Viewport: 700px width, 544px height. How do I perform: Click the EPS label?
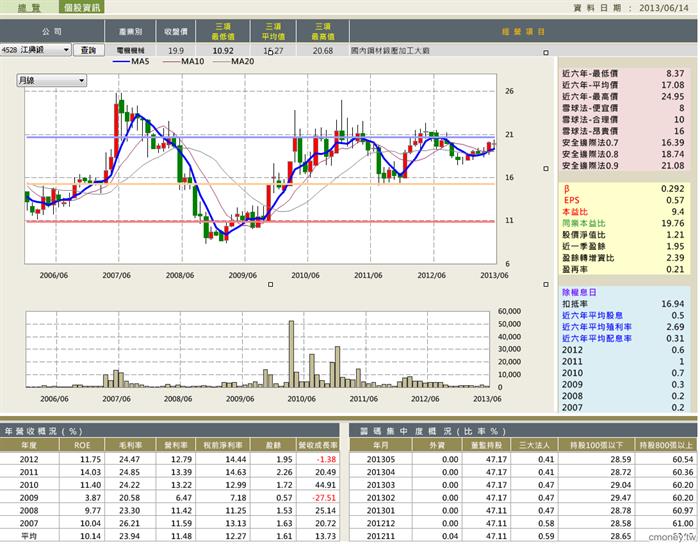click(571, 200)
